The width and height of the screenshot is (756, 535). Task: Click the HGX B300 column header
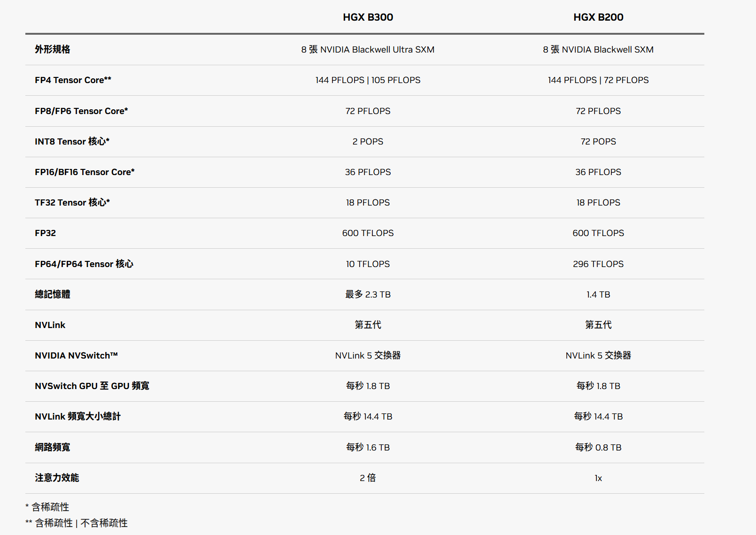point(368,17)
